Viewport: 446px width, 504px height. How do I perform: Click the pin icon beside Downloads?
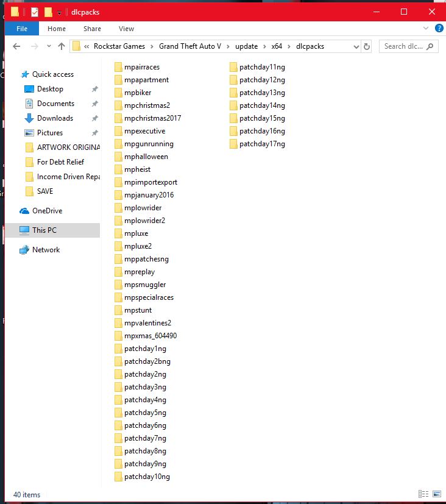pyautogui.click(x=95, y=118)
